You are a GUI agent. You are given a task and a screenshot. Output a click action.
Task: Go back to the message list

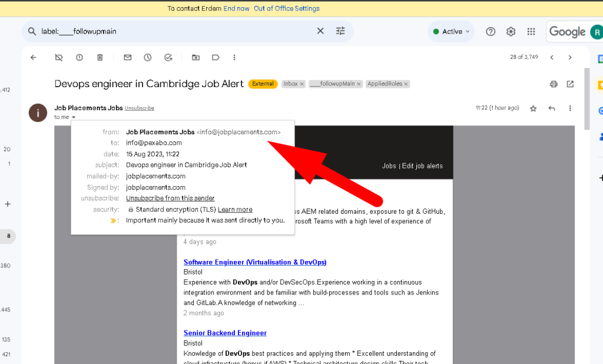[x=34, y=57]
